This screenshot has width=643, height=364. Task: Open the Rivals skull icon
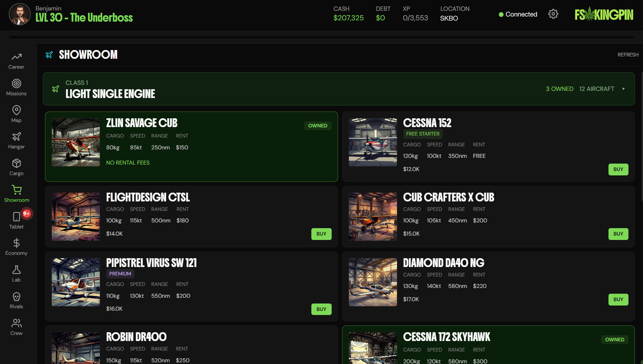click(16, 296)
